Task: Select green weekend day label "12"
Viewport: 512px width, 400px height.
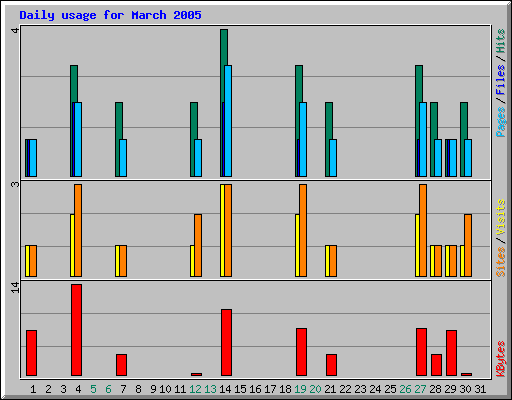Action: point(195,389)
